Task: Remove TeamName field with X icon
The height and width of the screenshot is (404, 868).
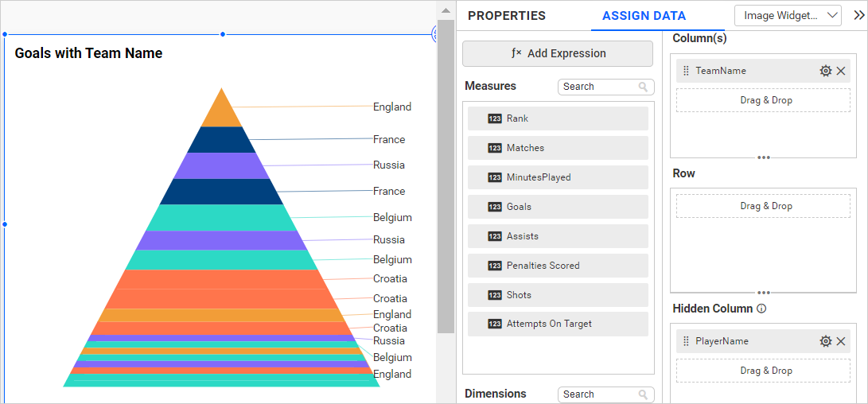Action: tap(841, 71)
